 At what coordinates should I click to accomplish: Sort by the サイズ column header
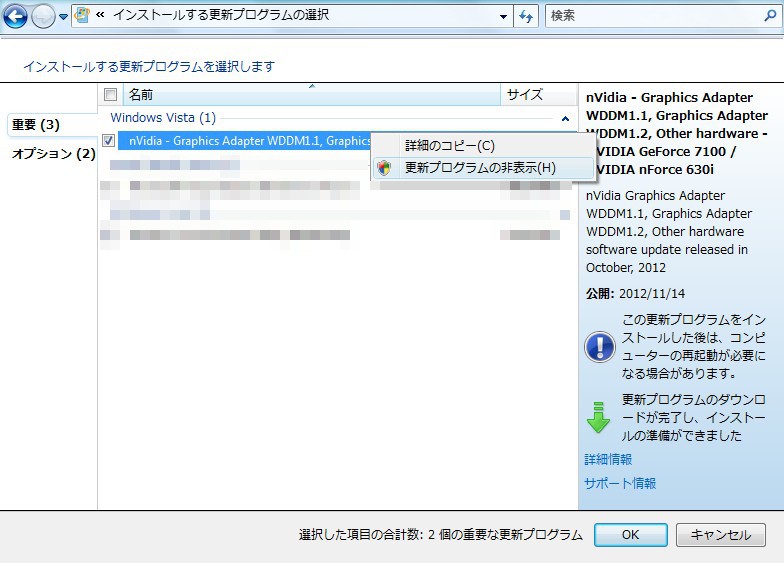pos(538,94)
